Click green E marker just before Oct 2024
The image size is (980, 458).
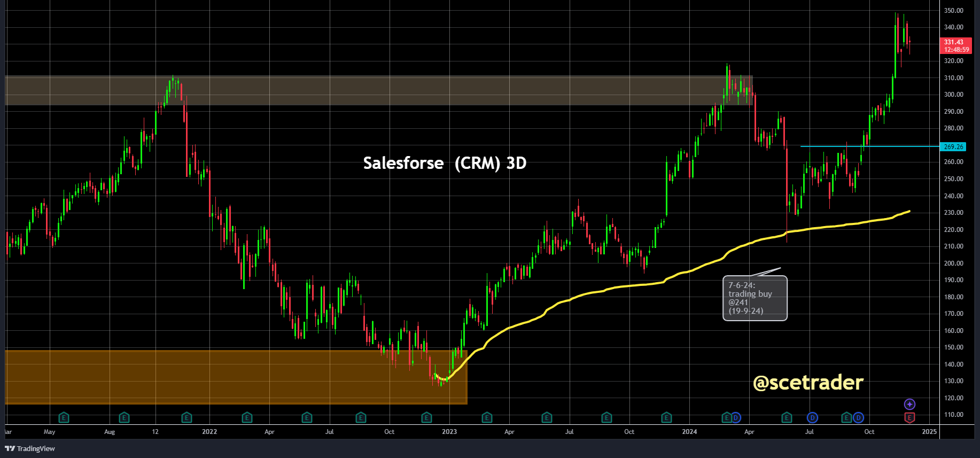846,417
